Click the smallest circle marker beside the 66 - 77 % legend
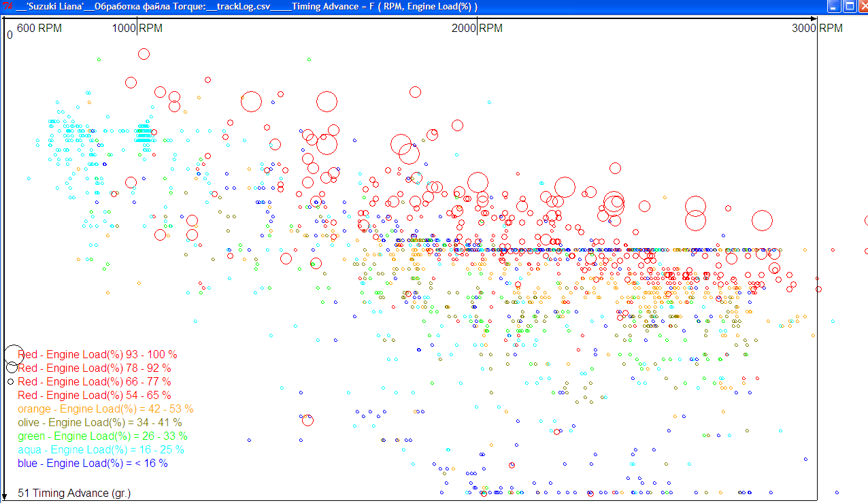 click(11, 382)
